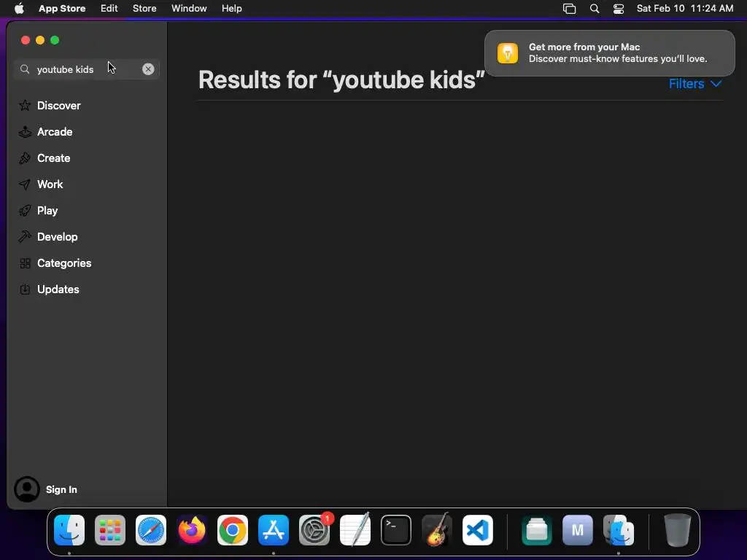
Task: Click the second Finder icon near Trash
Action: (619, 530)
